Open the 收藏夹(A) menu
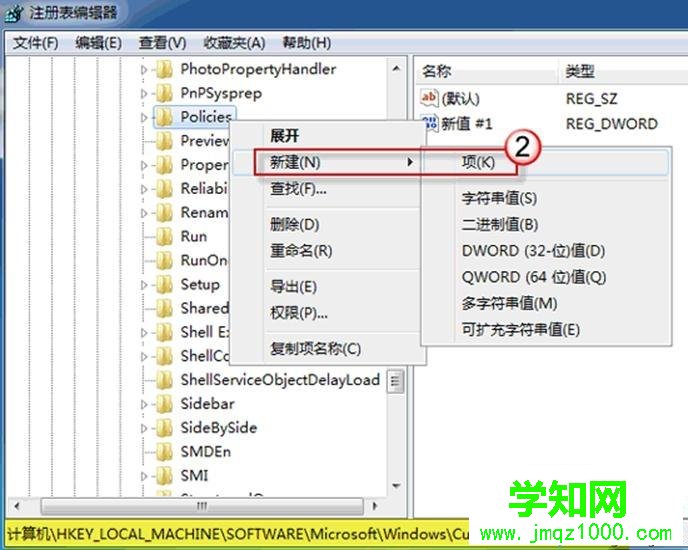 [234, 43]
